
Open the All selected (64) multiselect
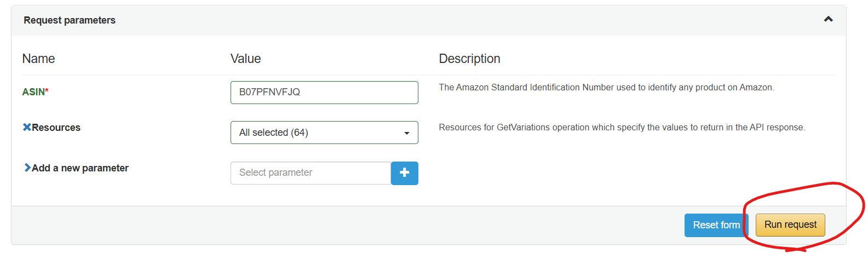324,133
